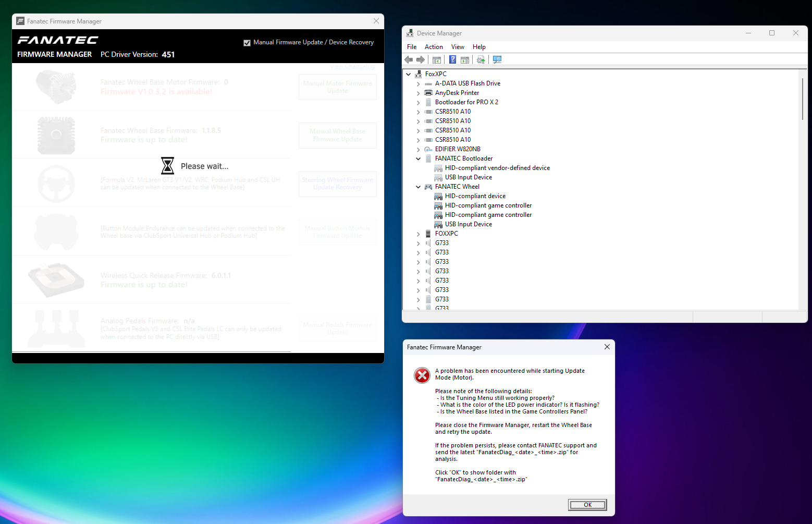This screenshot has height=524, width=812.
Task: Toggle the Show/Hide Action Pane toolbar icon
Action: (x=465, y=60)
